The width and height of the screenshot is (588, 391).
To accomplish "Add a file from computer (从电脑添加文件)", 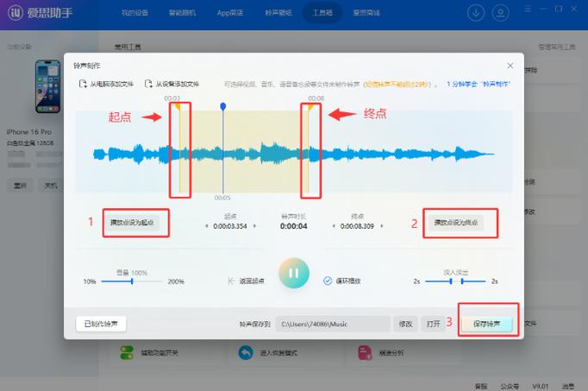I will [x=107, y=84].
